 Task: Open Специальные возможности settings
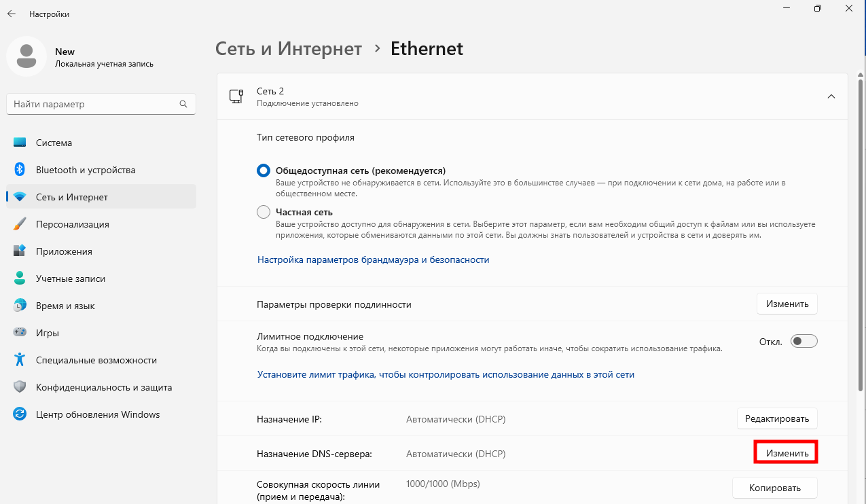pos(96,360)
